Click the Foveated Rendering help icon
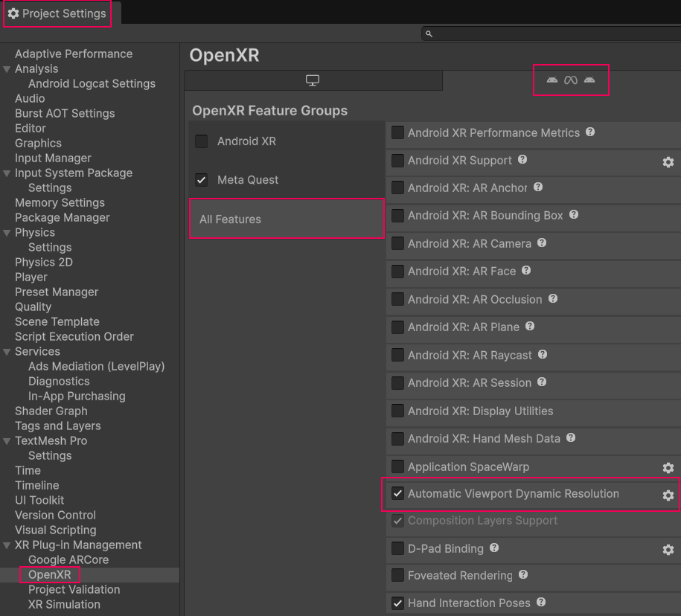This screenshot has height=616, width=681. coord(522,574)
